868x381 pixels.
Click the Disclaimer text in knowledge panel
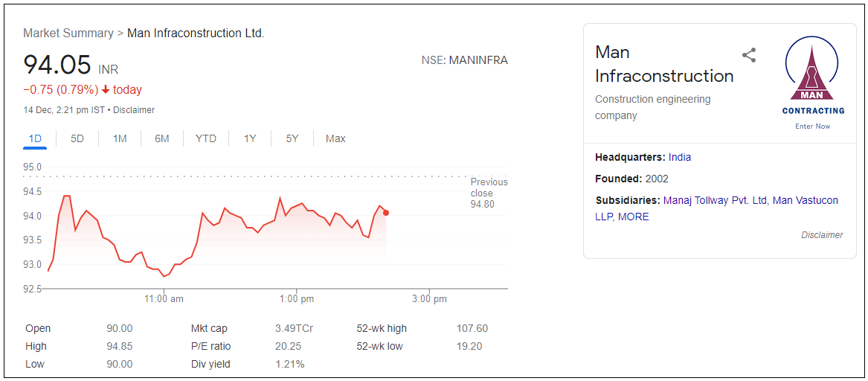tap(821, 235)
